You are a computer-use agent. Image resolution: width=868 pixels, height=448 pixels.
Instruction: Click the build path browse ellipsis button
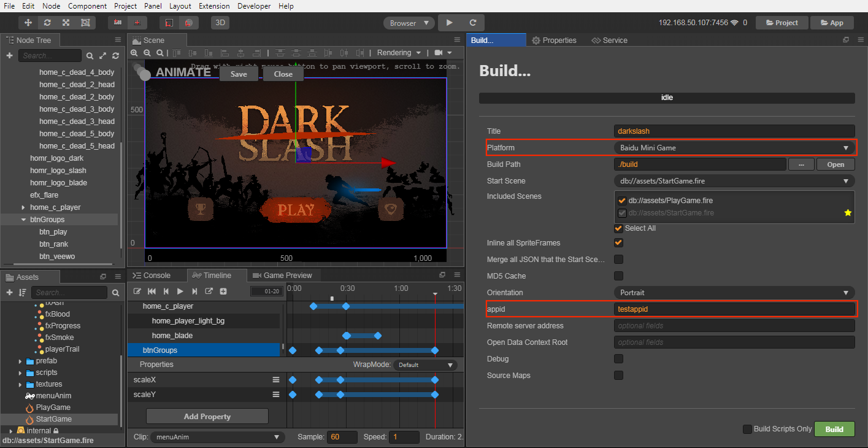click(801, 164)
